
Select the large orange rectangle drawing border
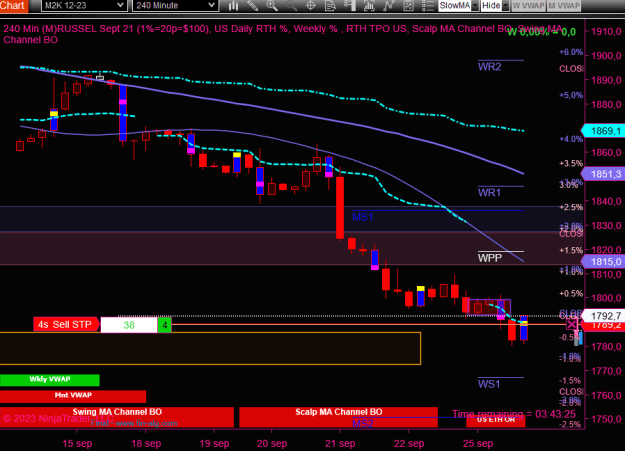210,348
